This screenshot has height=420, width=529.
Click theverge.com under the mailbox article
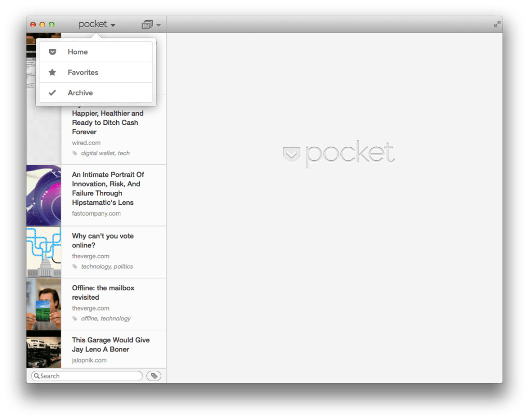pyautogui.click(x=90, y=308)
